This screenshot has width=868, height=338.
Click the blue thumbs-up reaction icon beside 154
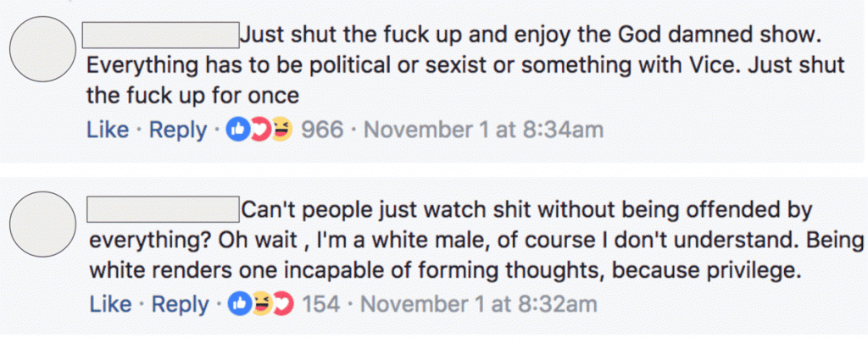click(x=242, y=304)
